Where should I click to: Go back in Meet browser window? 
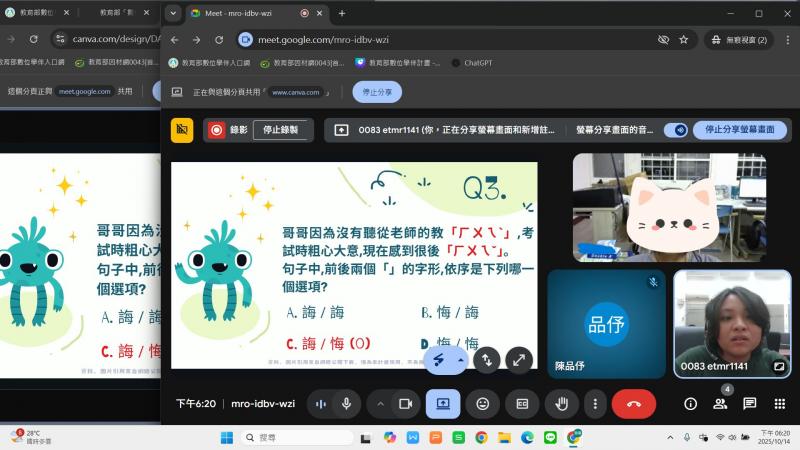pos(174,40)
